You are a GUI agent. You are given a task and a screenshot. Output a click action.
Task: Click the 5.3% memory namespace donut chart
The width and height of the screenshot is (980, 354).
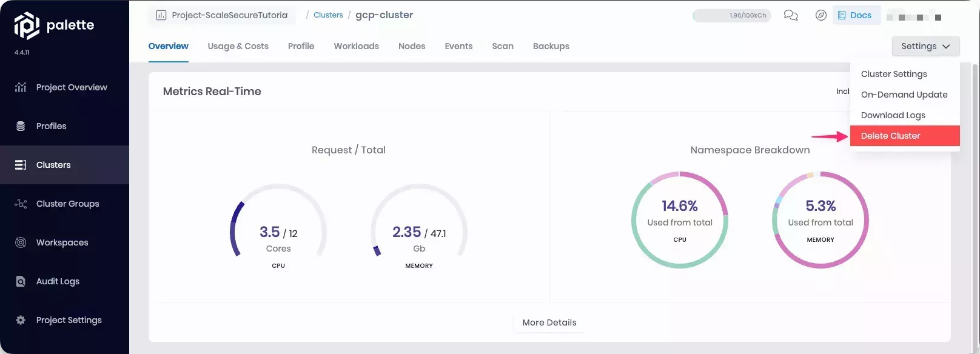821,220
